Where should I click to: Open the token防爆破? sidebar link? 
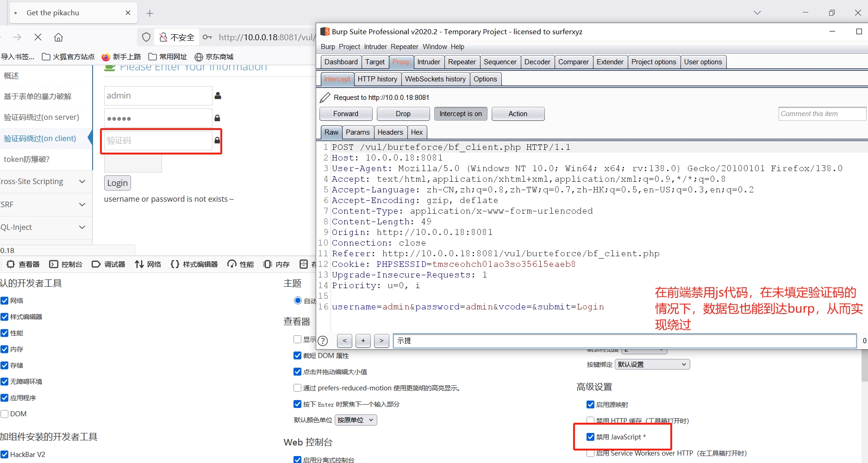[27, 159]
